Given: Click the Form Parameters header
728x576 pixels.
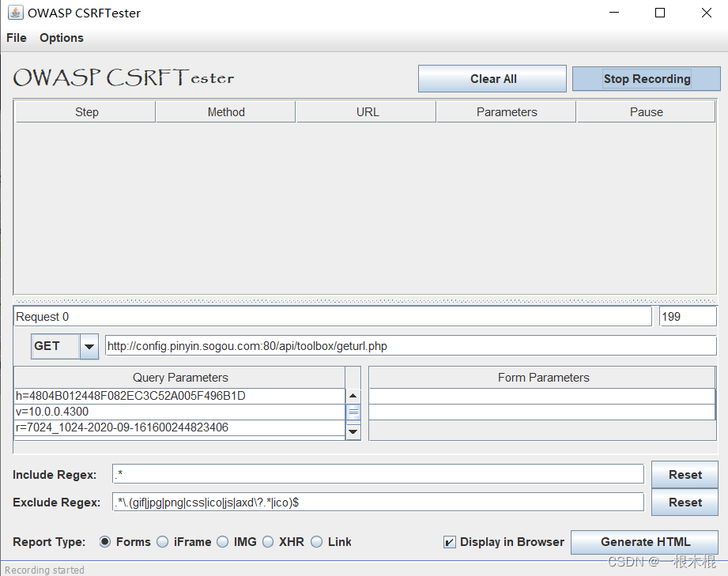Looking at the screenshot, I should pos(542,378).
